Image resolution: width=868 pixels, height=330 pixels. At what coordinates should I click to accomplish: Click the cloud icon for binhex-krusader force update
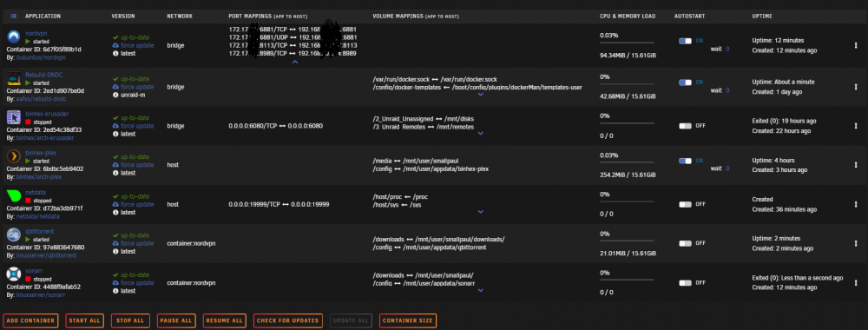point(115,126)
